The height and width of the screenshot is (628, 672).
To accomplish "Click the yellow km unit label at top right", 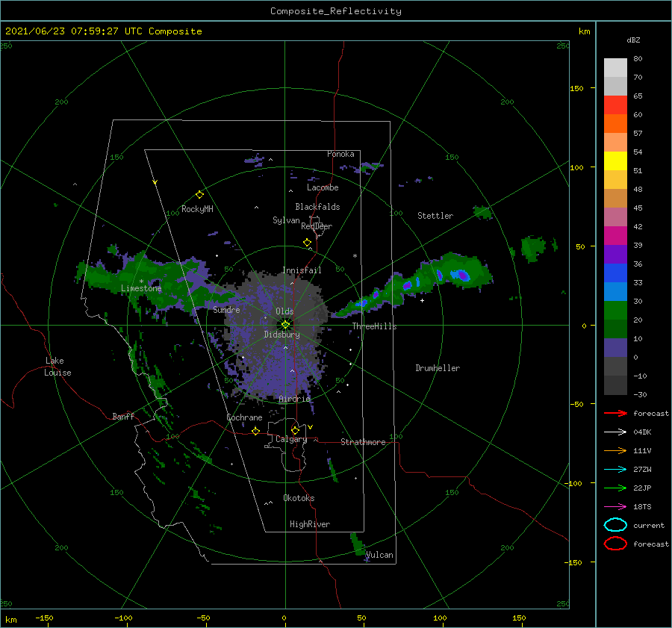I will pyautogui.click(x=584, y=31).
